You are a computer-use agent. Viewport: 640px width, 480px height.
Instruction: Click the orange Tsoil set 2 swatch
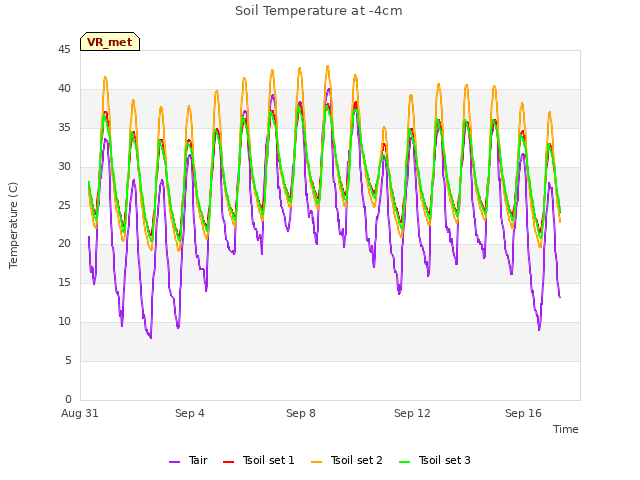[317, 462]
